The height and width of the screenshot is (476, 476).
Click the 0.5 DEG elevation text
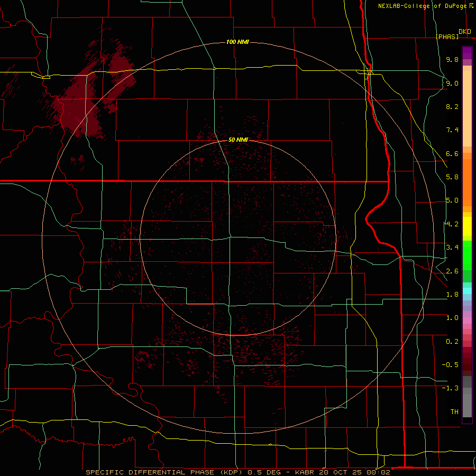(x=264, y=472)
